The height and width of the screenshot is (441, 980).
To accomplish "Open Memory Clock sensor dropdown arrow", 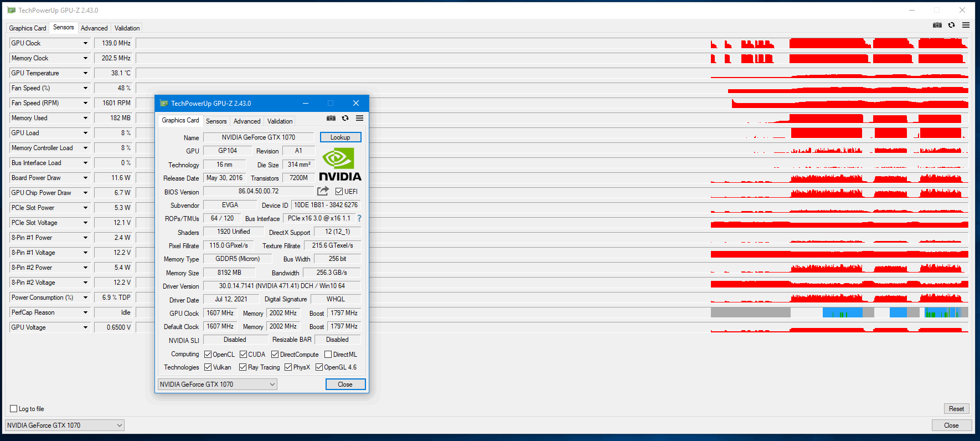I will click(x=85, y=58).
